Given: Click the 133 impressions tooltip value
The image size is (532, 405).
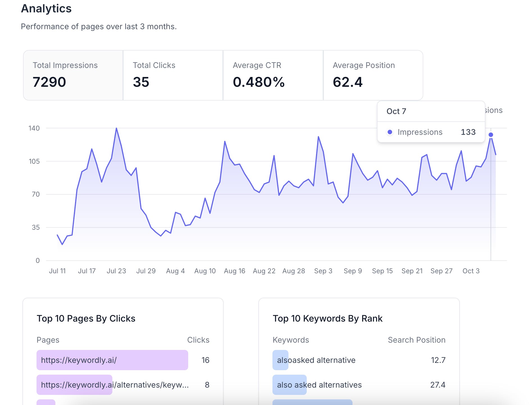Looking at the screenshot, I should [x=468, y=132].
